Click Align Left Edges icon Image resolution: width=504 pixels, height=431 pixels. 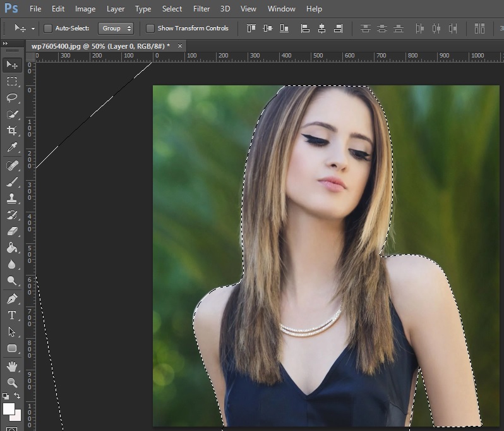click(x=305, y=28)
